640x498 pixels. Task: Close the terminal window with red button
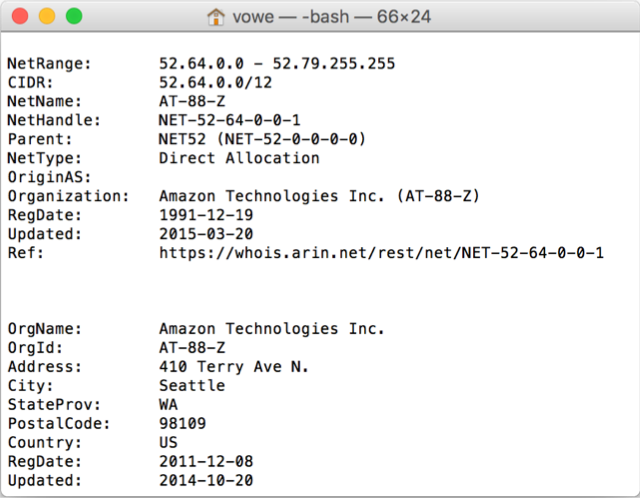tap(21, 17)
